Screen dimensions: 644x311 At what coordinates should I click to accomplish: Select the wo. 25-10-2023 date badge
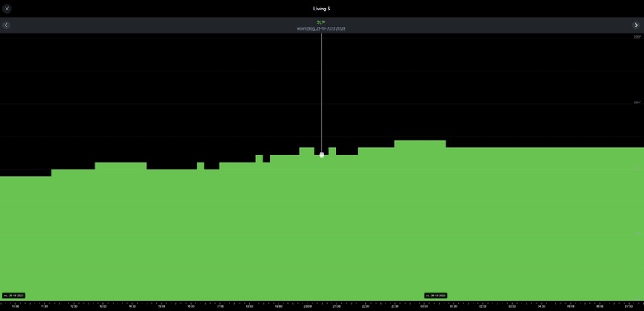tap(14, 296)
